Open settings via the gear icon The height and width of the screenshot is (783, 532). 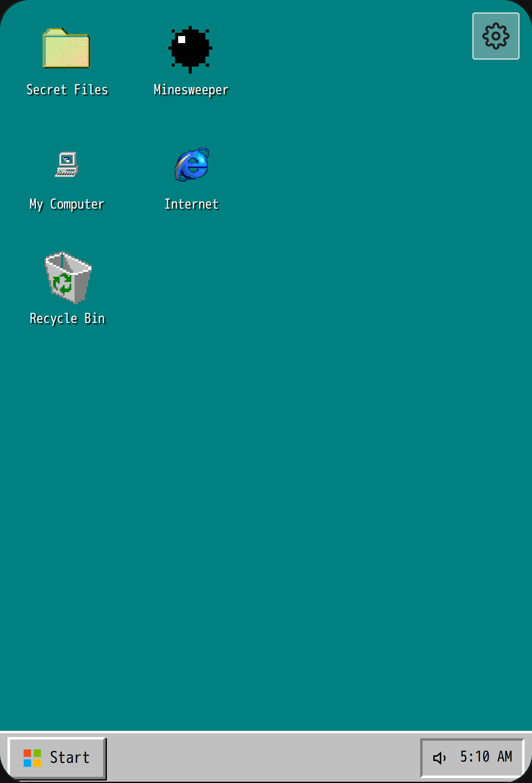click(496, 36)
